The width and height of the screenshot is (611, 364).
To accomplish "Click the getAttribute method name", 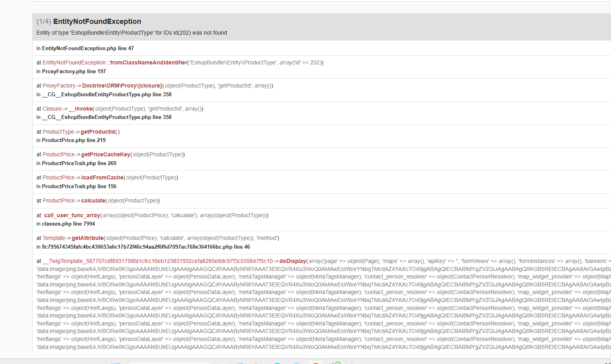I will click(x=88, y=238).
